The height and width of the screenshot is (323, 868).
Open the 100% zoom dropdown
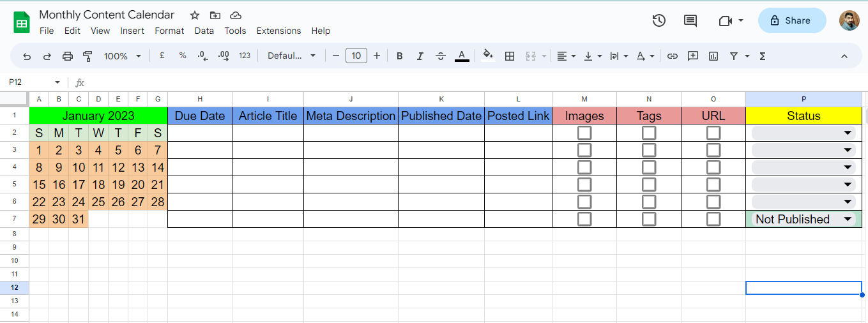(123, 56)
